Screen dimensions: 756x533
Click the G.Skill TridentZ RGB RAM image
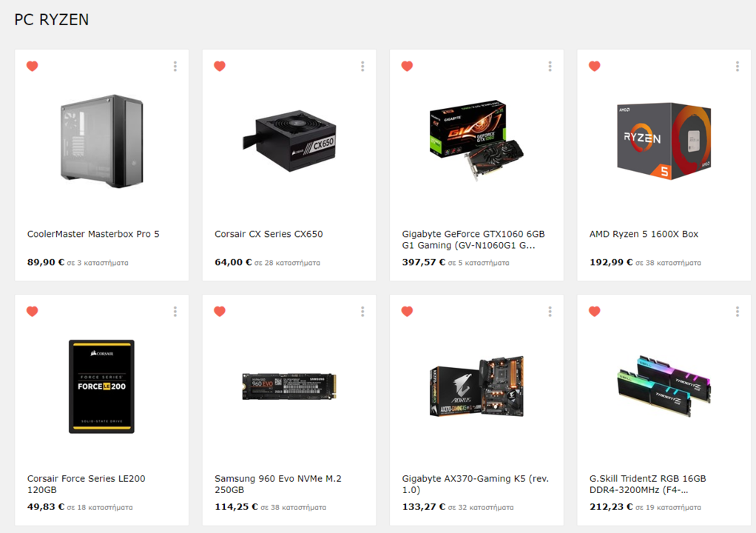coord(664,386)
